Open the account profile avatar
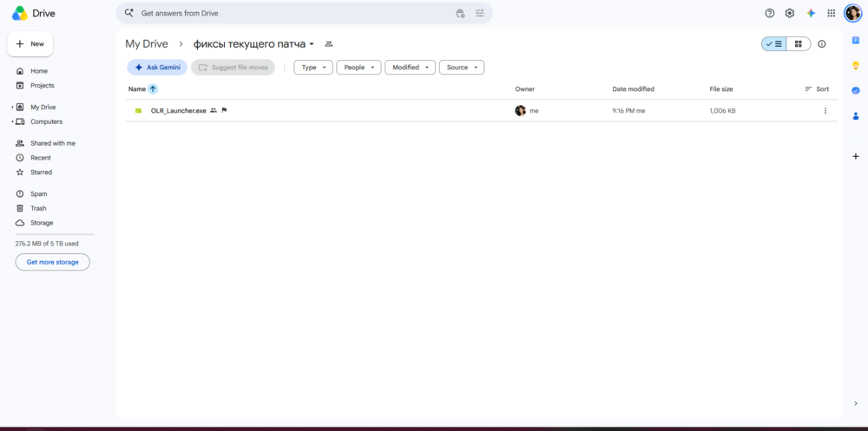The image size is (868, 431). coord(852,13)
